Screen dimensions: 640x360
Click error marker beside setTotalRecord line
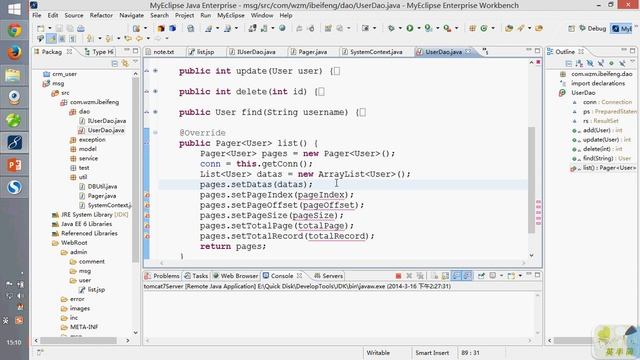(x=147, y=236)
